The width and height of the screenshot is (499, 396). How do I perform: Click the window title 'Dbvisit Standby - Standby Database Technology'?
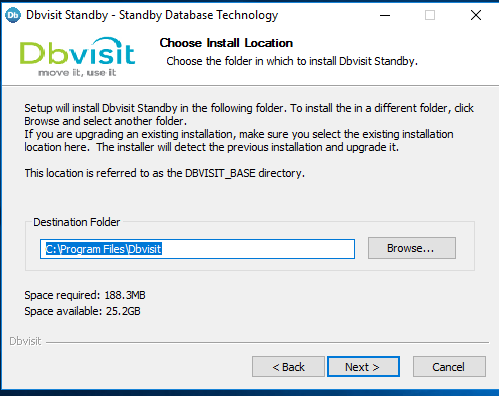[x=152, y=15]
